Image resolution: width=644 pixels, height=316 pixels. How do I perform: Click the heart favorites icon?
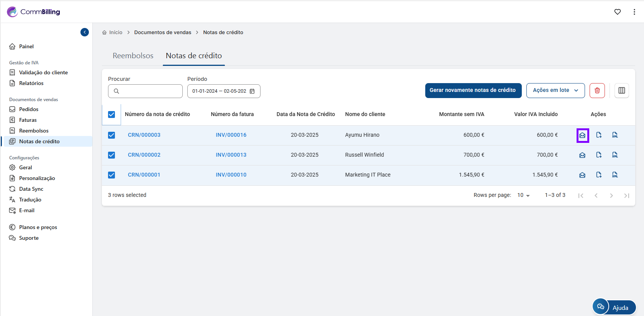click(x=618, y=12)
